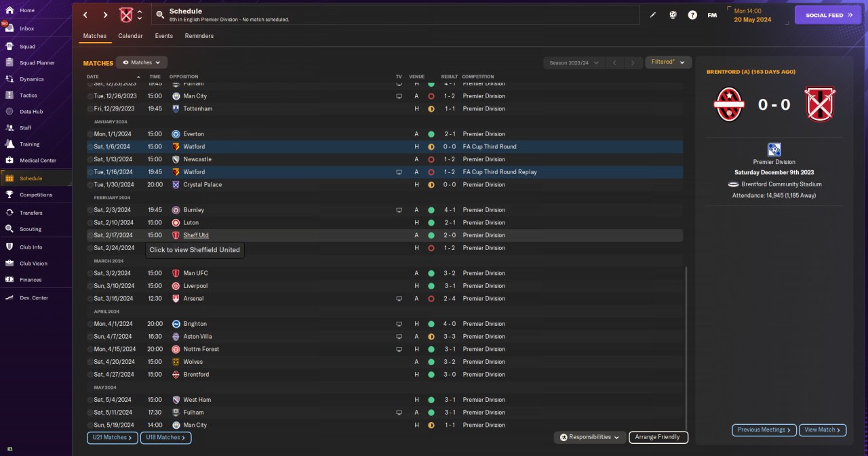Viewport: 868px width, 456px height.
Task: Open the Matches view dropdown
Action: pyautogui.click(x=142, y=62)
